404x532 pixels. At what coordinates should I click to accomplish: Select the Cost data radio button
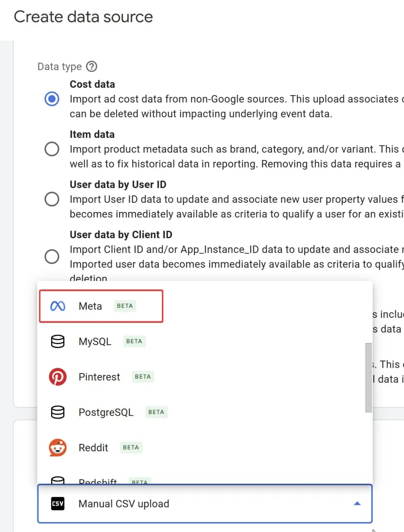[x=52, y=99]
